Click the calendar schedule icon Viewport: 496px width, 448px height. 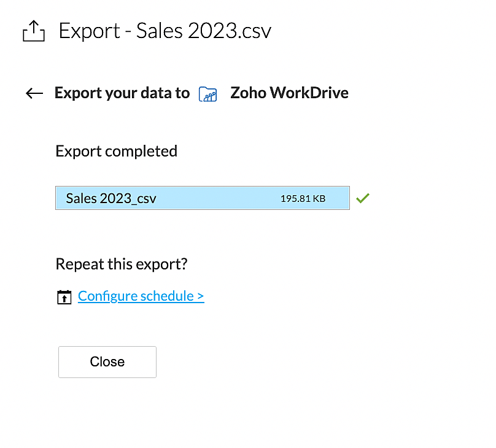pyautogui.click(x=64, y=297)
